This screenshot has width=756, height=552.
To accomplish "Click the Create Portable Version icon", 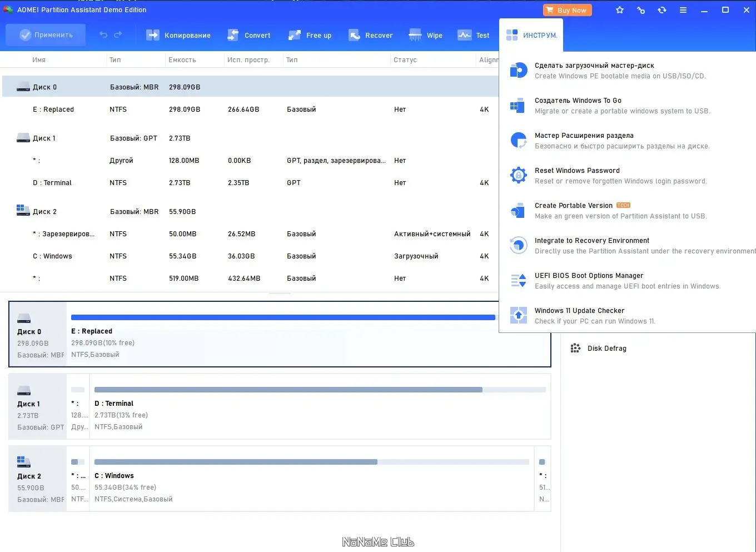I will point(518,210).
